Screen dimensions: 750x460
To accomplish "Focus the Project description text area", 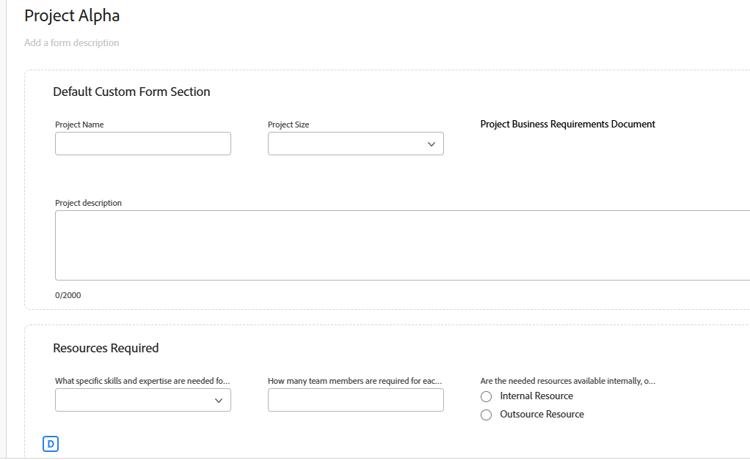I will pos(400,245).
